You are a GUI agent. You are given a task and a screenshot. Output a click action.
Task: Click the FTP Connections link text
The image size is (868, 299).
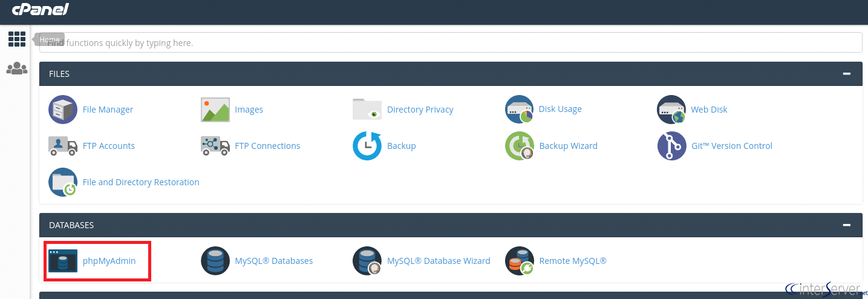click(267, 146)
